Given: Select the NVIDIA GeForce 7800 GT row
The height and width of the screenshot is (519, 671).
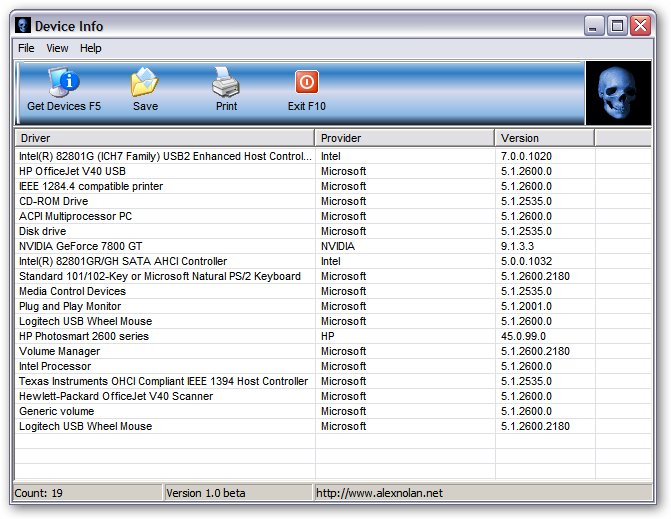Looking at the screenshot, I should (333, 246).
